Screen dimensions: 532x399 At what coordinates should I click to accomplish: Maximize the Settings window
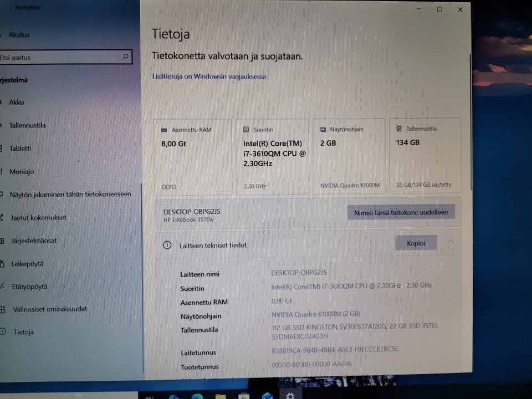point(439,9)
